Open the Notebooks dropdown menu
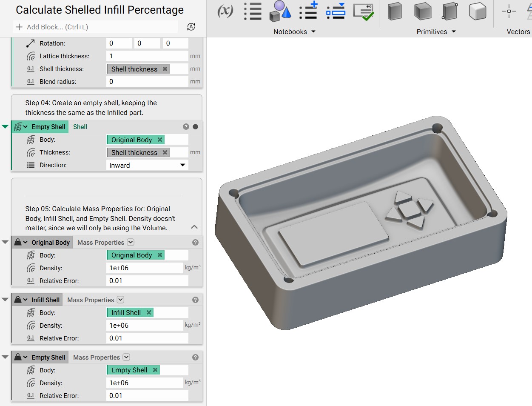Screen dimensions: 532x406 (x=313, y=31)
